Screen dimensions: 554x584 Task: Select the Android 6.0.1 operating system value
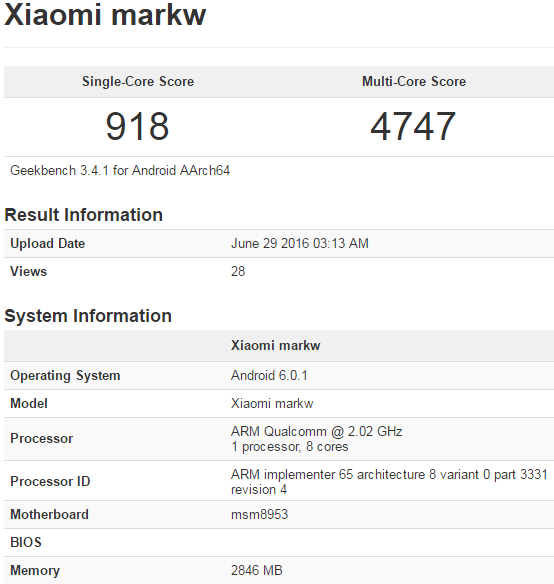[269, 375]
